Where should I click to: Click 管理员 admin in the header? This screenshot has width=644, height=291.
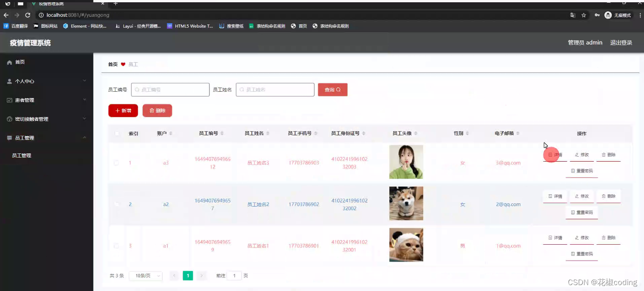tap(585, 43)
